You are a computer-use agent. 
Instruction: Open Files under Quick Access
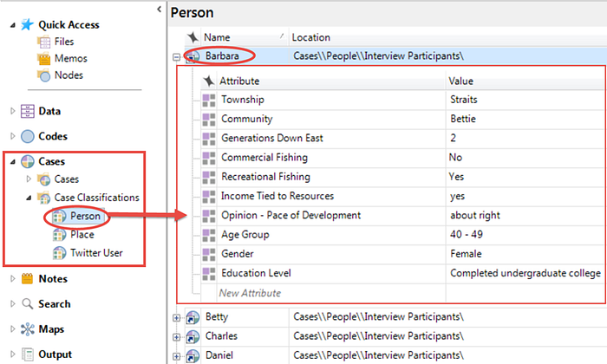64,42
